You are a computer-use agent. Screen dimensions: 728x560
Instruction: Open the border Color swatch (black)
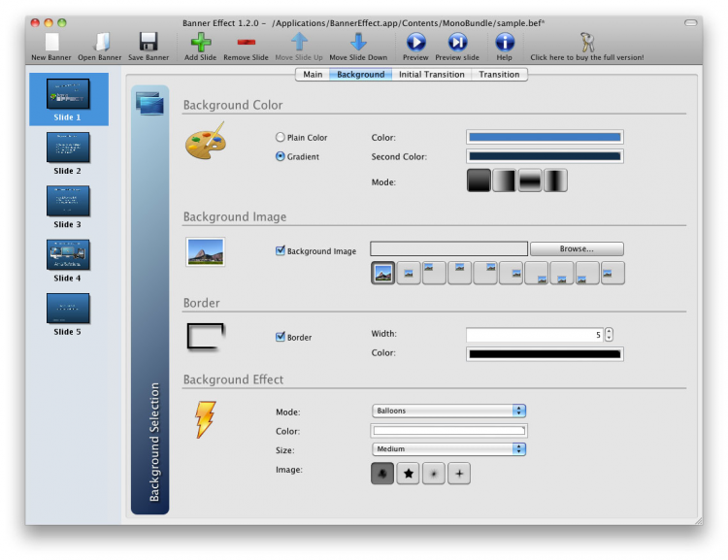pyautogui.click(x=545, y=354)
